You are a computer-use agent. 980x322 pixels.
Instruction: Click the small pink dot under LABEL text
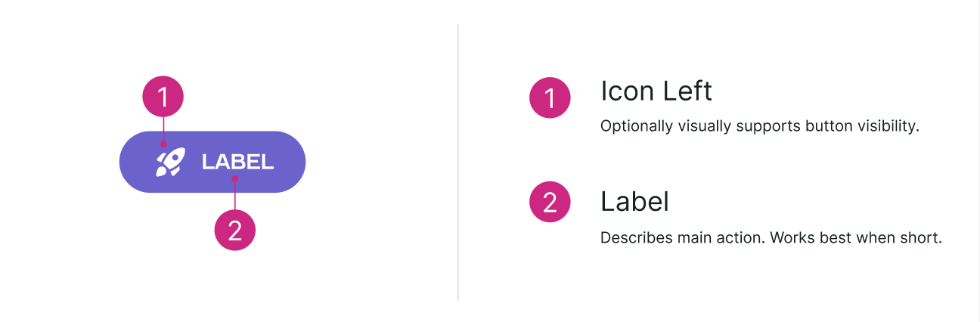[x=235, y=179]
